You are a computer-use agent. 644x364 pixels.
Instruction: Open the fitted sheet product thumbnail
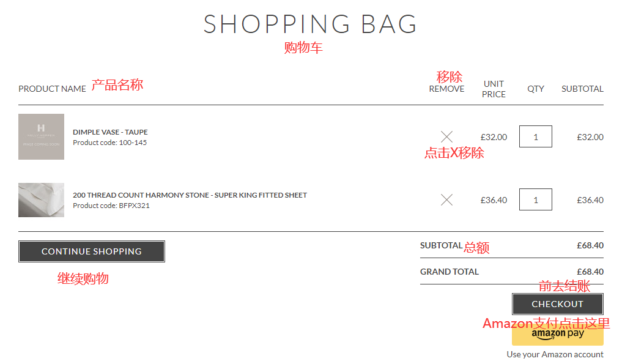click(41, 199)
